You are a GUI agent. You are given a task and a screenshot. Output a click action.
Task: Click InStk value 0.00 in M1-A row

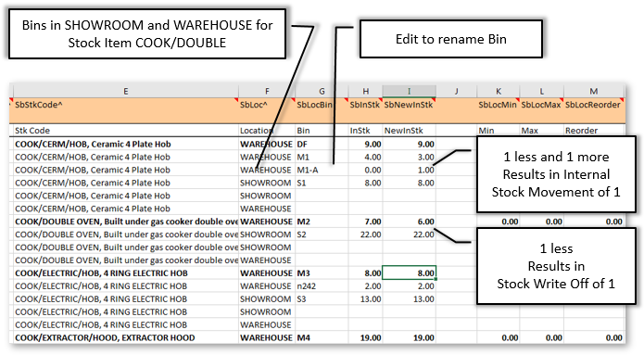click(365, 171)
